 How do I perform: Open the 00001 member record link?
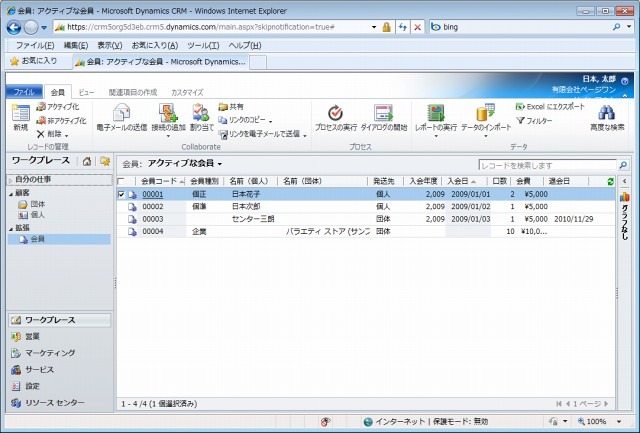[x=153, y=195]
